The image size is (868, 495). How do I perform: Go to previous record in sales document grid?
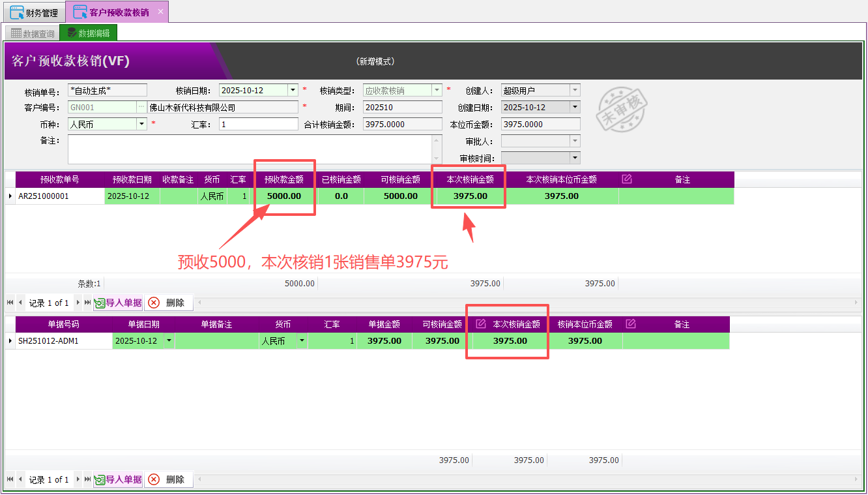(20, 479)
